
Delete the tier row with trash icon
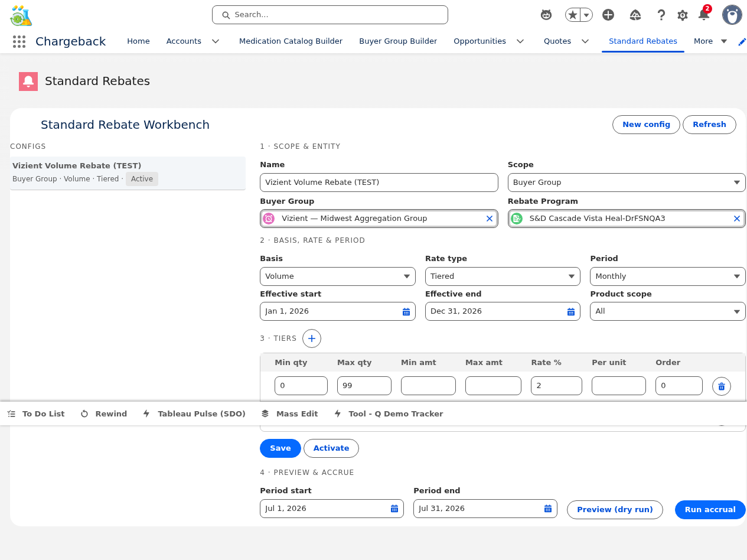[x=722, y=386]
